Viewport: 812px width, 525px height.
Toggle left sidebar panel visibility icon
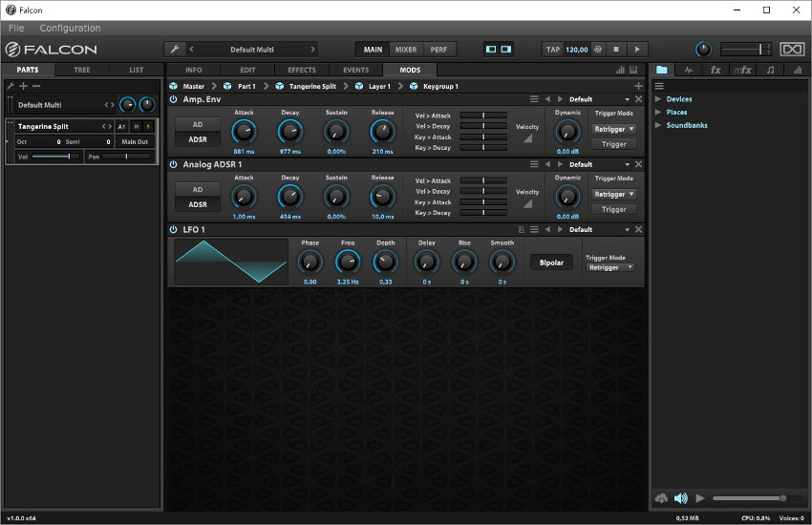pyautogui.click(x=491, y=50)
